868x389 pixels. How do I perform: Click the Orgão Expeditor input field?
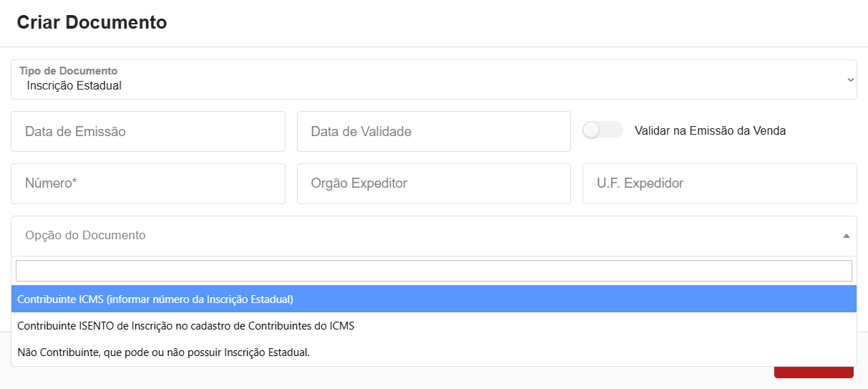434,183
